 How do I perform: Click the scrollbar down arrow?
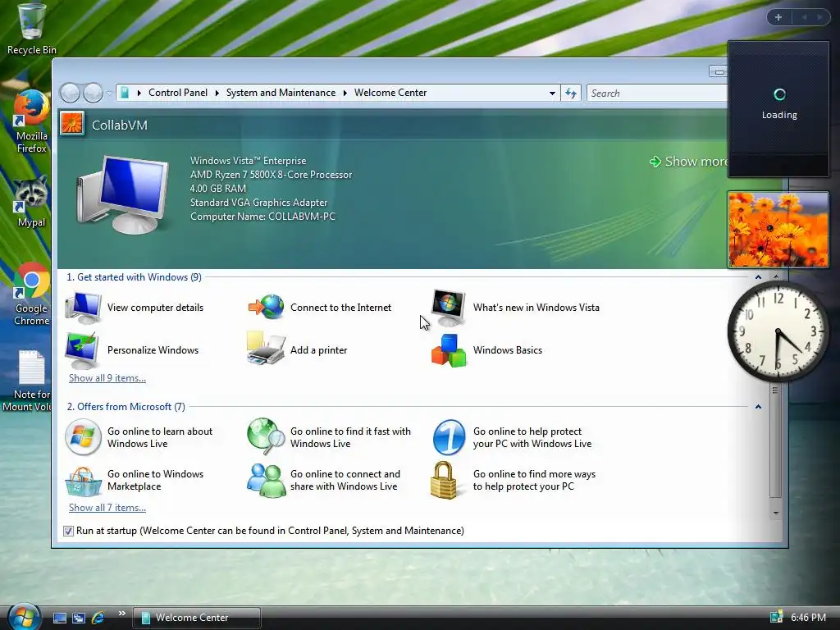[x=776, y=514]
